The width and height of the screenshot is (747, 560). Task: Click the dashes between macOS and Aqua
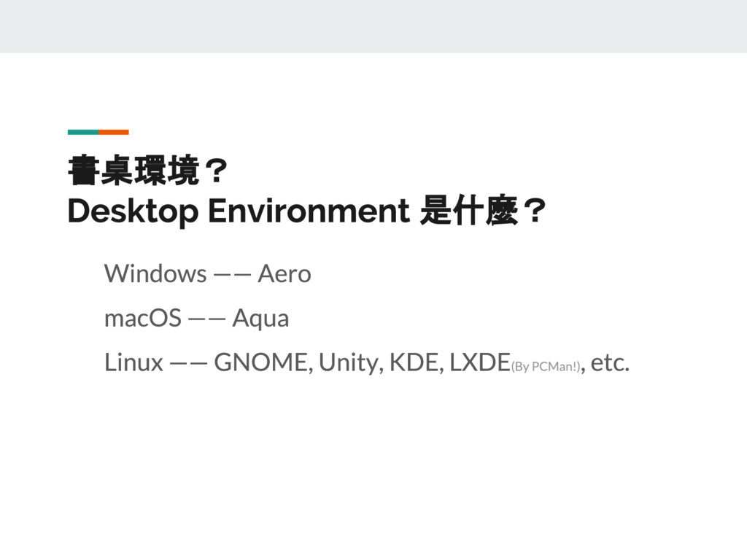click(206, 320)
